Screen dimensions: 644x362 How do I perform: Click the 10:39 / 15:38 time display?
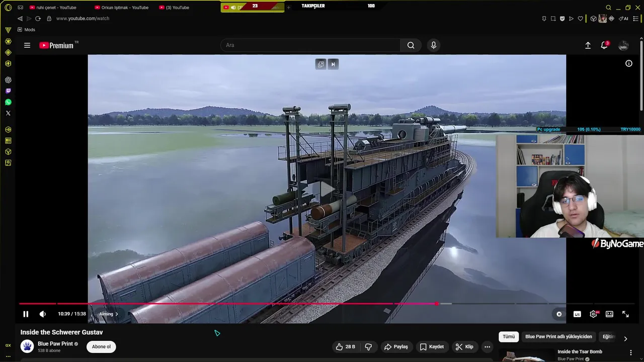point(72,314)
